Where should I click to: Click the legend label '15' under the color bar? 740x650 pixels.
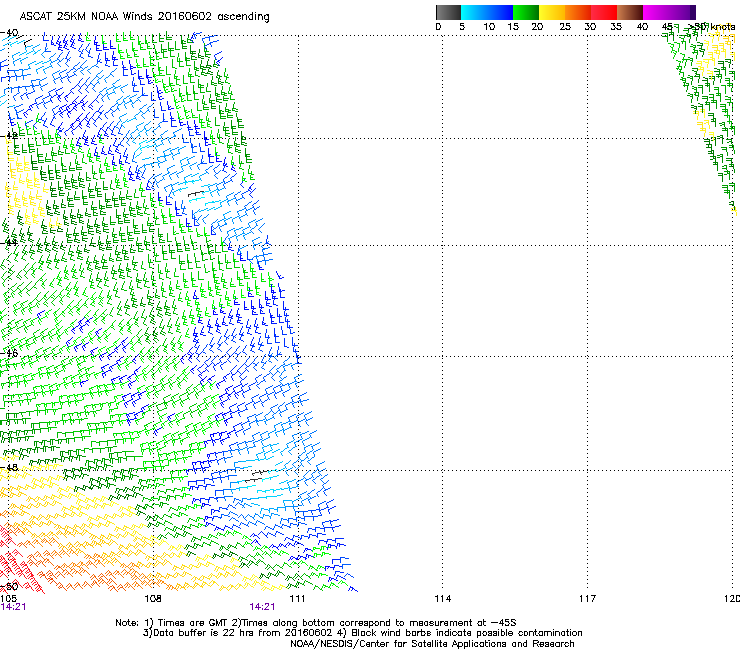click(x=513, y=27)
